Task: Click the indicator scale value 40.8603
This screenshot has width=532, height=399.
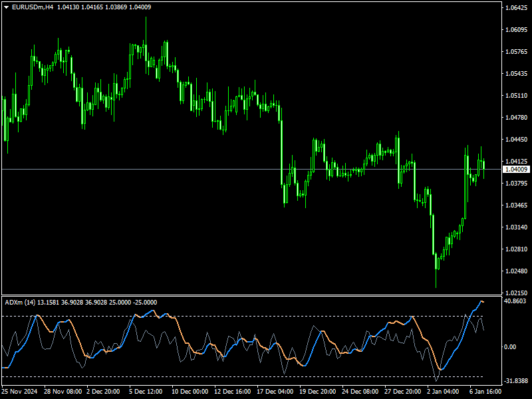Action: pos(515,301)
